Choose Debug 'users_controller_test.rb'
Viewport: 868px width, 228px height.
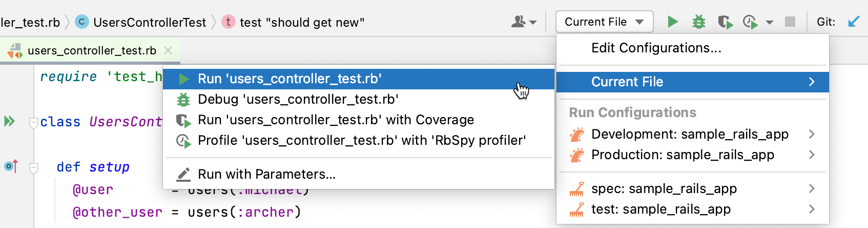298,99
